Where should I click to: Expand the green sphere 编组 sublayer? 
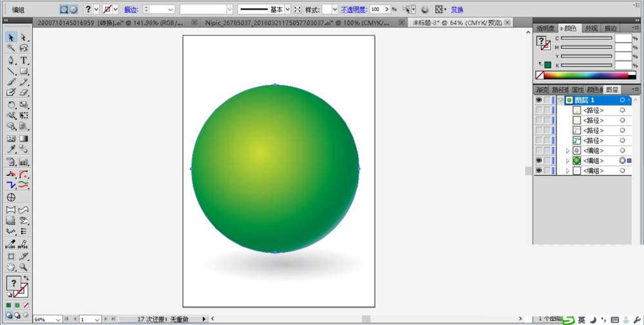[x=567, y=161]
